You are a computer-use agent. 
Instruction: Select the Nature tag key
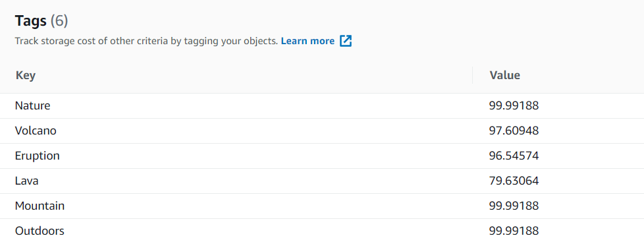click(x=32, y=106)
